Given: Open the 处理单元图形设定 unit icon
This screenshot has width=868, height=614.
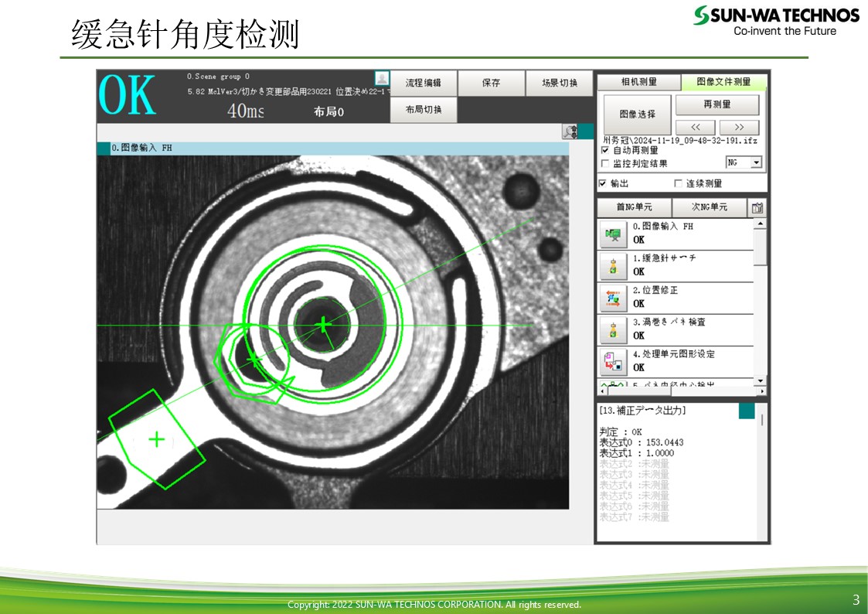Looking at the screenshot, I should [x=614, y=361].
